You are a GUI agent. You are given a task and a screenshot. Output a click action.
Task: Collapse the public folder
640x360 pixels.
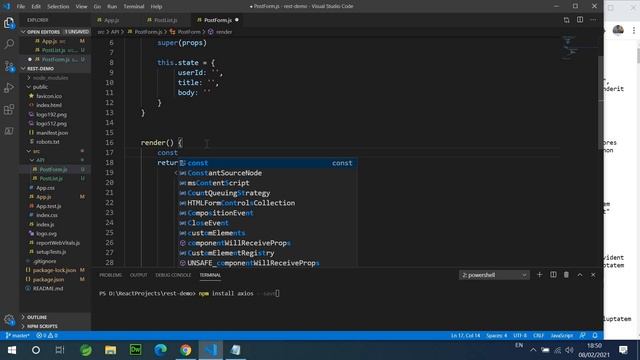click(x=40, y=87)
